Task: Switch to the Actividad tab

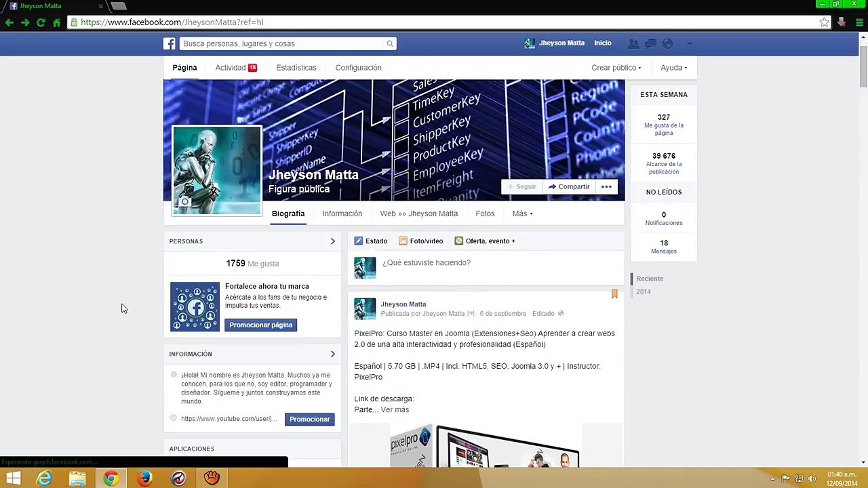Action: (236, 68)
